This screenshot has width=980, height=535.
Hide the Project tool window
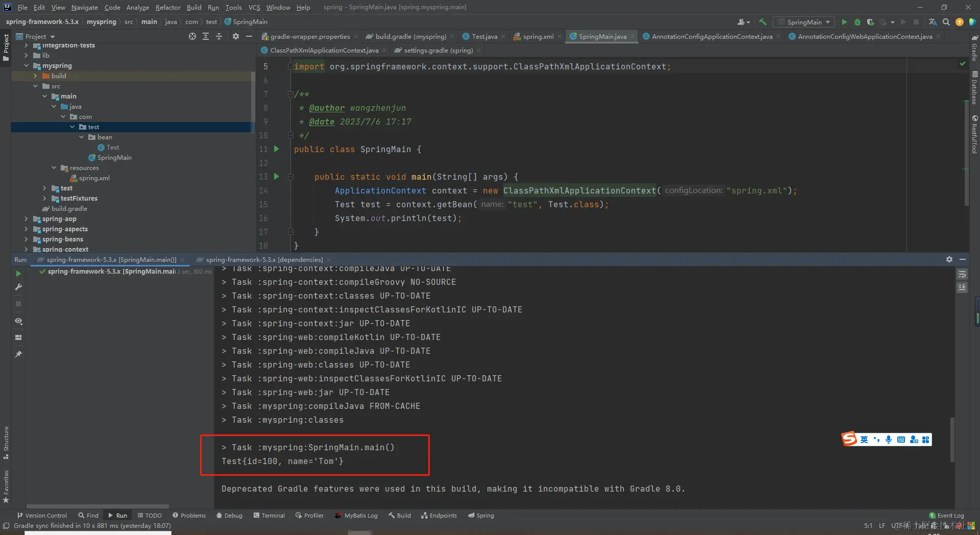249,36
